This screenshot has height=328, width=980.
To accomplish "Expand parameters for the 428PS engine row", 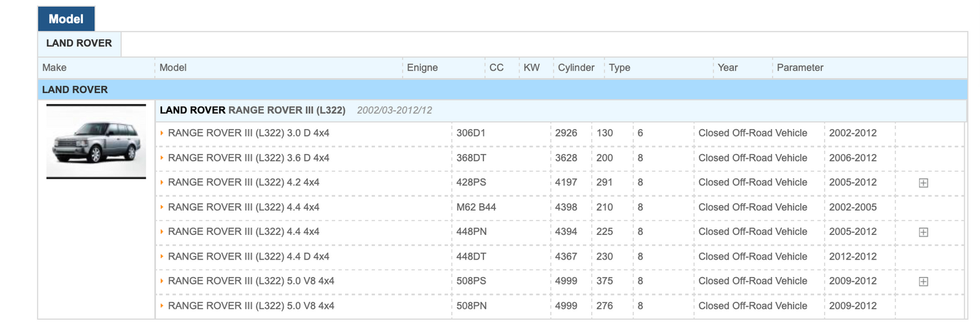I will (923, 183).
